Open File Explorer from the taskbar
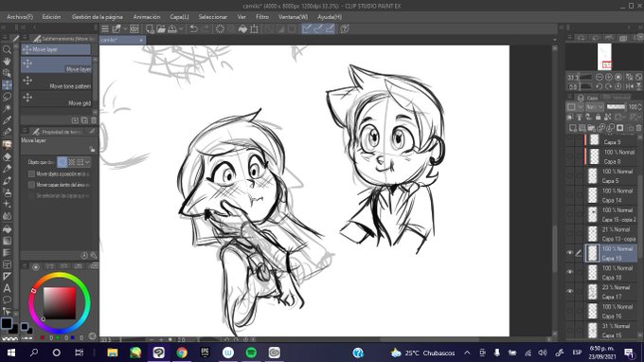 pyautogui.click(x=112, y=353)
